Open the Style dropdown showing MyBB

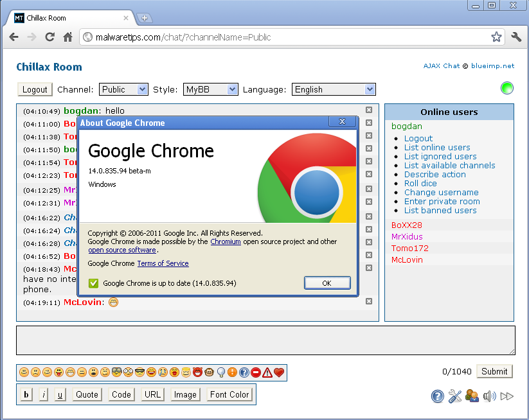tap(211, 89)
